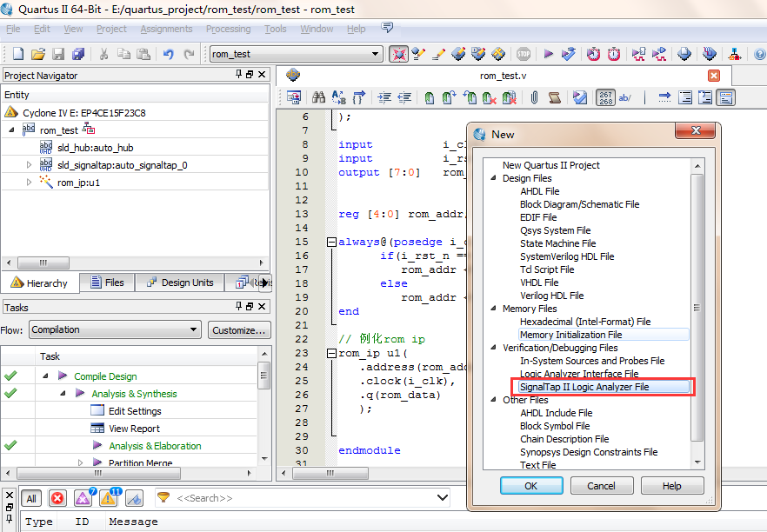Toggle the critical warning messages filter

[83, 498]
